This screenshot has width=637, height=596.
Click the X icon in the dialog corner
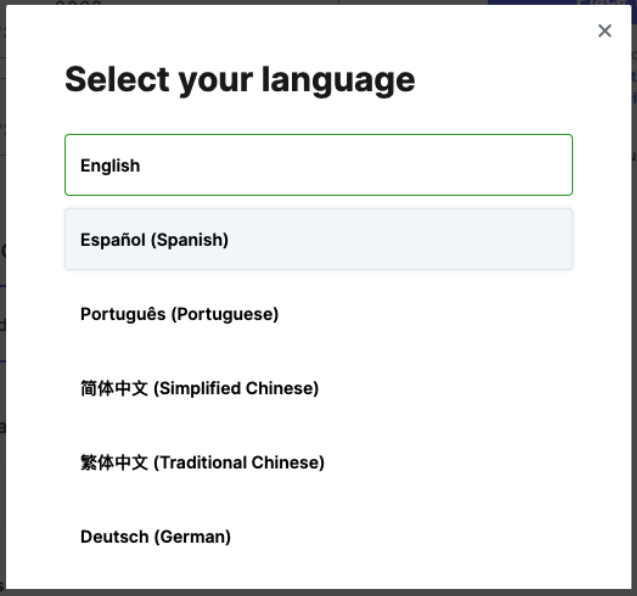pos(604,31)
